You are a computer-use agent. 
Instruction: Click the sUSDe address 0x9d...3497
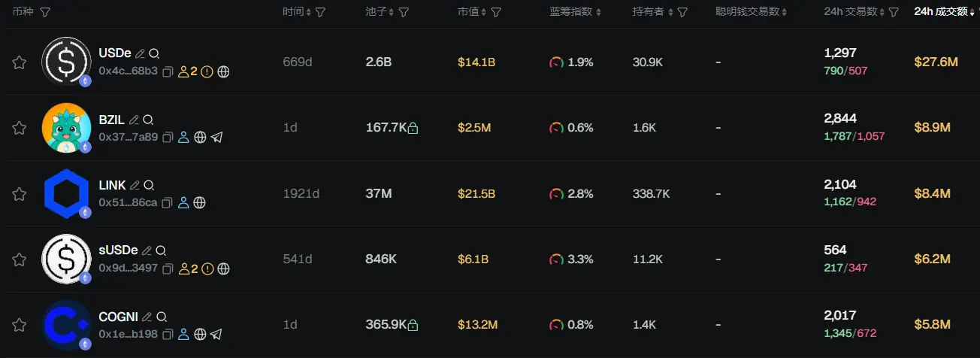click(x=128, y=268)
